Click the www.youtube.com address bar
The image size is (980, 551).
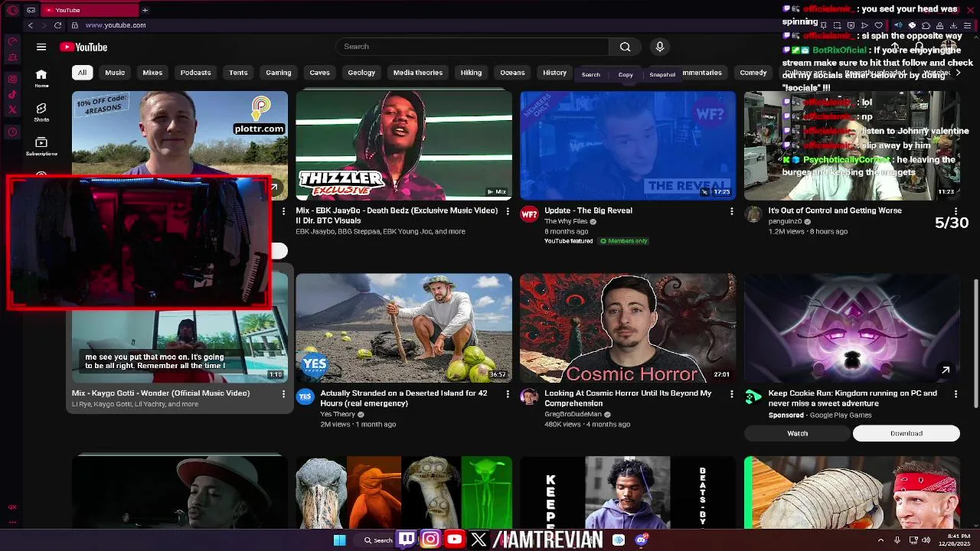116,25
